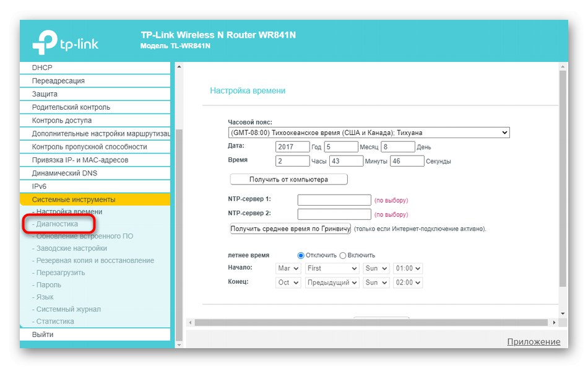Click the content vertical scrollbar thumb
The width and height of the screenshot is (588, 368).
pyautogui.click(x=563, y=179)
